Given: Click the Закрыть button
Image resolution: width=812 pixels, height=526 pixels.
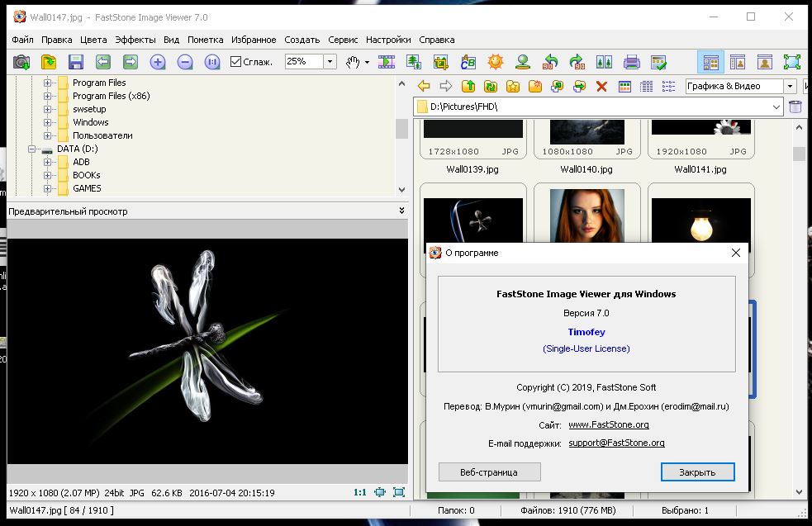Looking at the screenshot, I should [x=697, y=472].
